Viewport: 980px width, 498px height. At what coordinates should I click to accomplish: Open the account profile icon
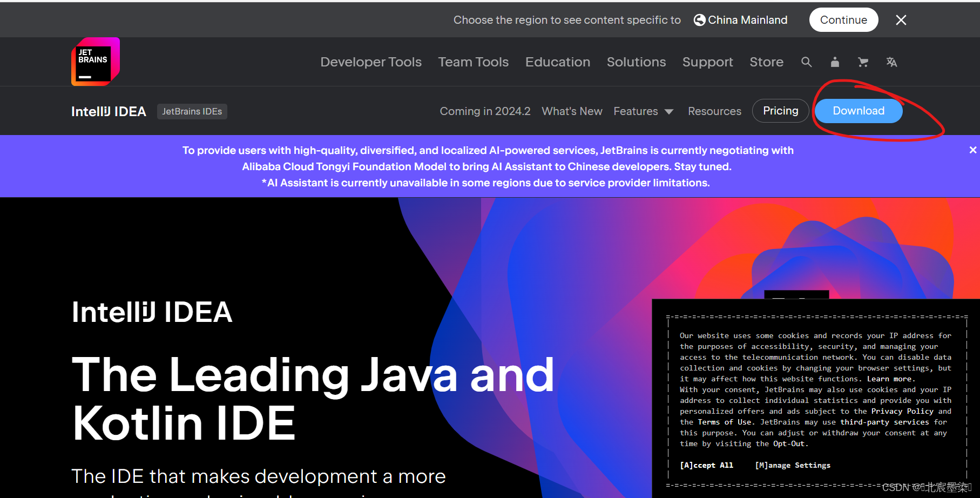835,62
